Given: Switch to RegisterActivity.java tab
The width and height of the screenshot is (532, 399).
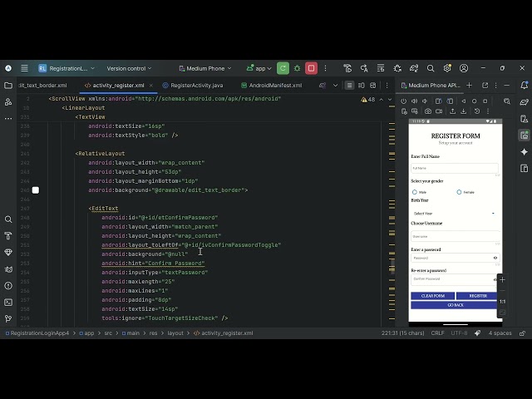Looking at the screenshot, I should [x=193, y=85].
